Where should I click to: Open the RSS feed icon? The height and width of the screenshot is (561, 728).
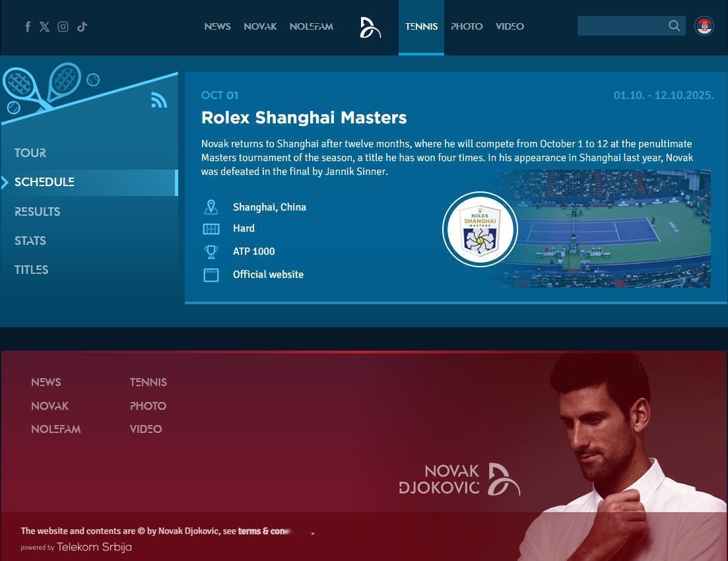click(x=159, y=100)
